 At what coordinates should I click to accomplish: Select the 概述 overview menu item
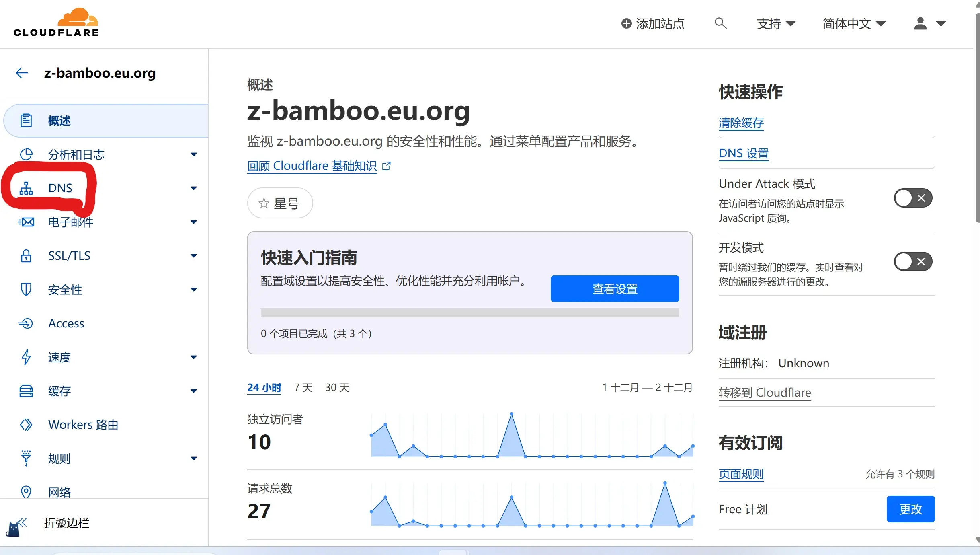[x=106, y=121]
